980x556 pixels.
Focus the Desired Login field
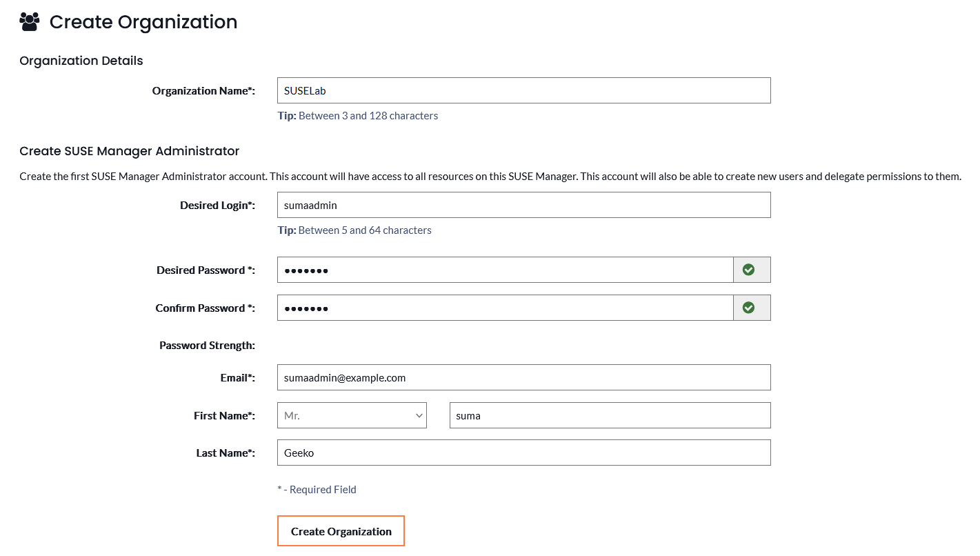(523, 205)
